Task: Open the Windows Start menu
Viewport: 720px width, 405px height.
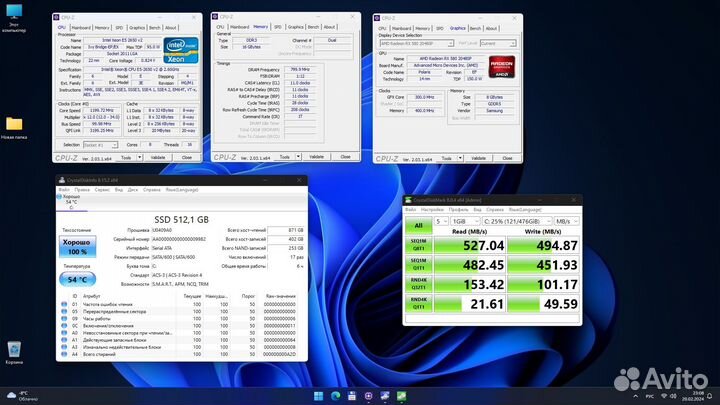Action: click(318, 396)
